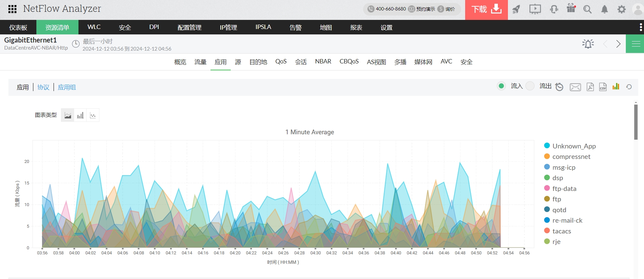Refresh the application traffic chart
The height and width of the screenshot is (279, 644).
pyautogui.click(x=629, y=87)
